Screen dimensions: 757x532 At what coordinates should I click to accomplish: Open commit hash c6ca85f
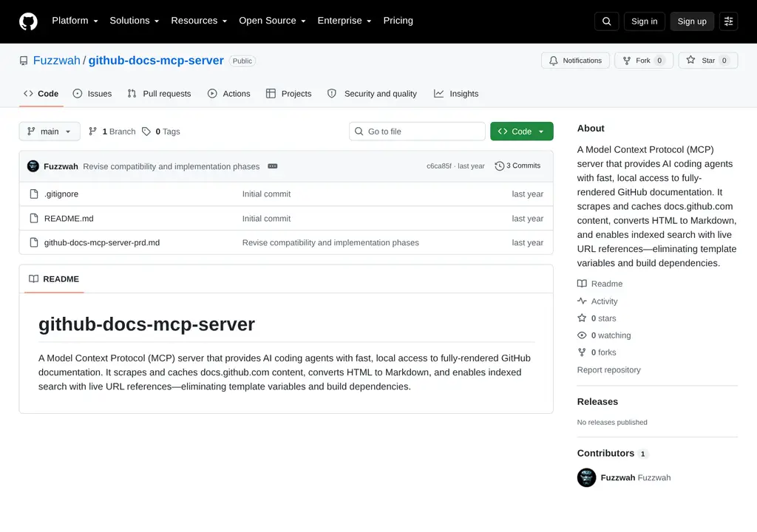pos(439,166)
